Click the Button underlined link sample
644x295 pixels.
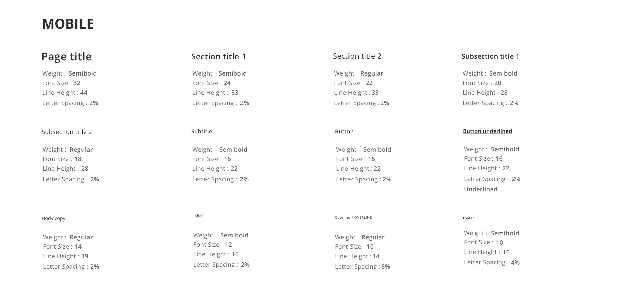[487, 131]
